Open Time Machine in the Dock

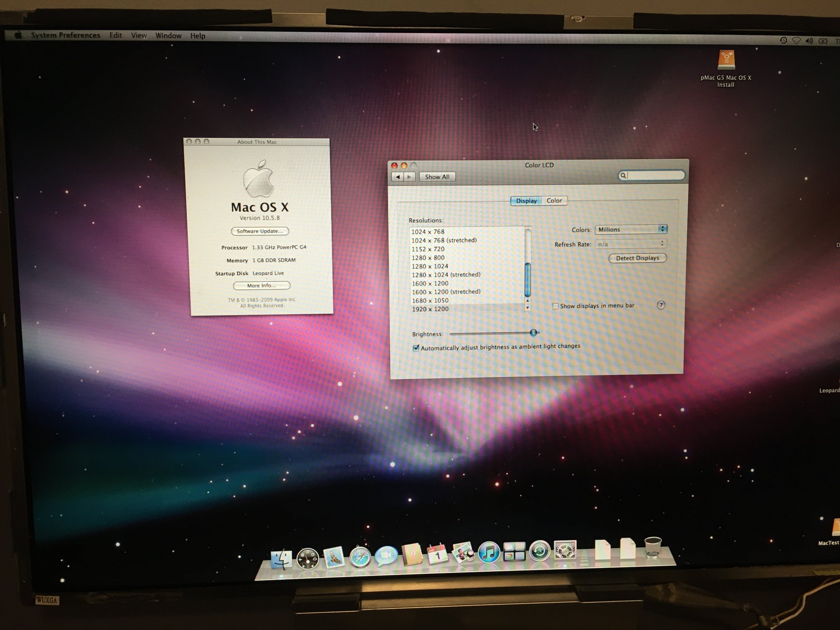point(539,551)
